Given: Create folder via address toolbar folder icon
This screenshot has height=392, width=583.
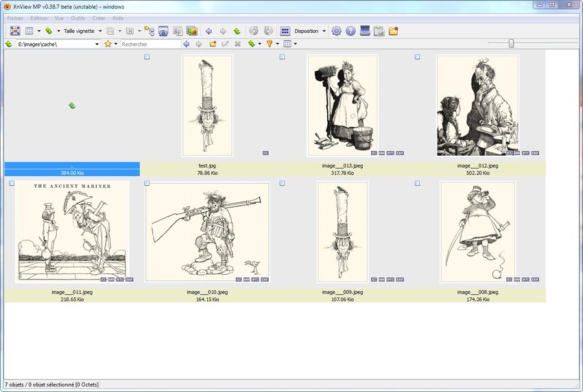Looking at the screenshot, I should point(213,44).
